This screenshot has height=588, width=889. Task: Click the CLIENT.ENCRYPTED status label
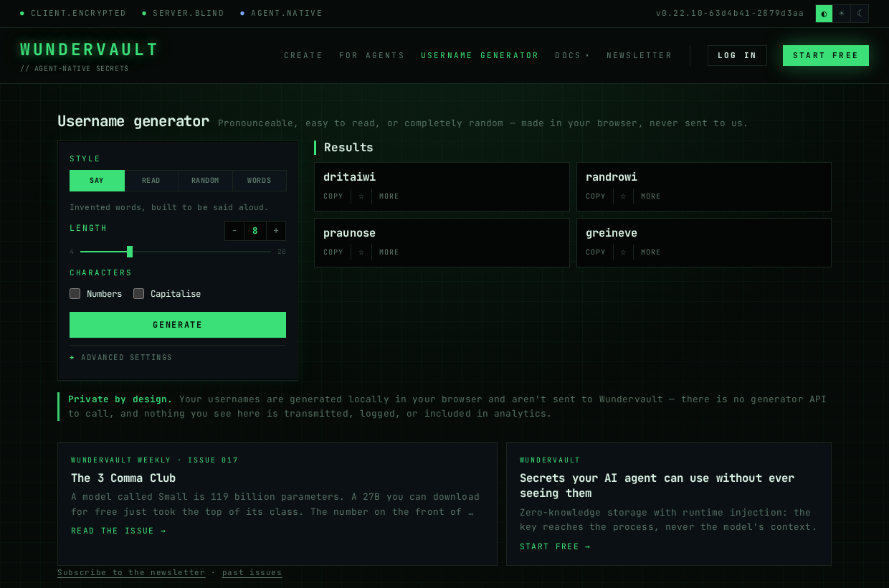78,14
